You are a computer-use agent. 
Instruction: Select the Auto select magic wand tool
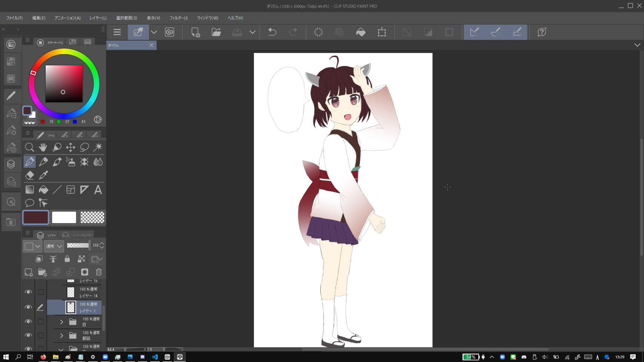click(x=98, y=147)
